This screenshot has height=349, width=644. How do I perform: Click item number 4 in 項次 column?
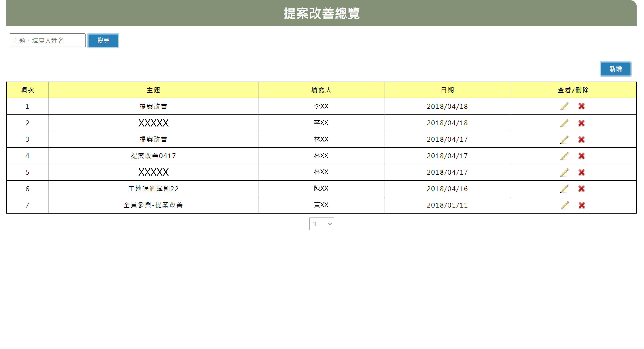click(x=27, y=156)
